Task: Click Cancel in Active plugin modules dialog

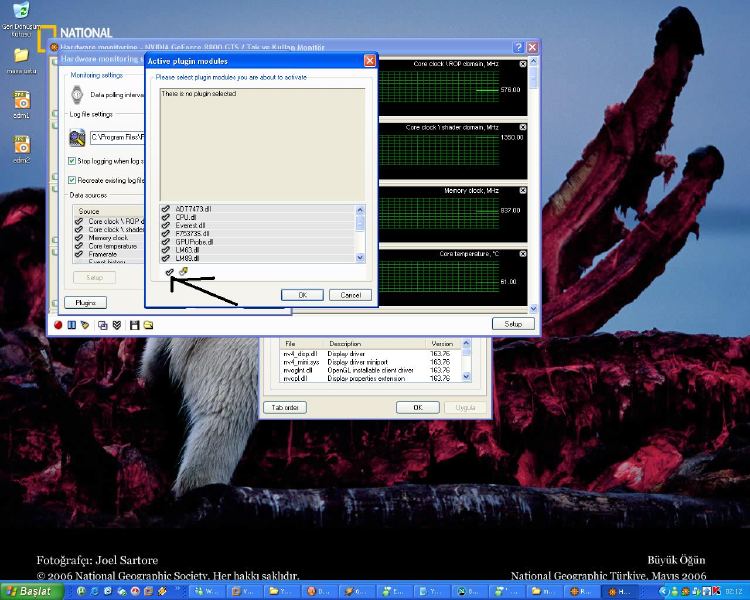Action: coord(351,295)
